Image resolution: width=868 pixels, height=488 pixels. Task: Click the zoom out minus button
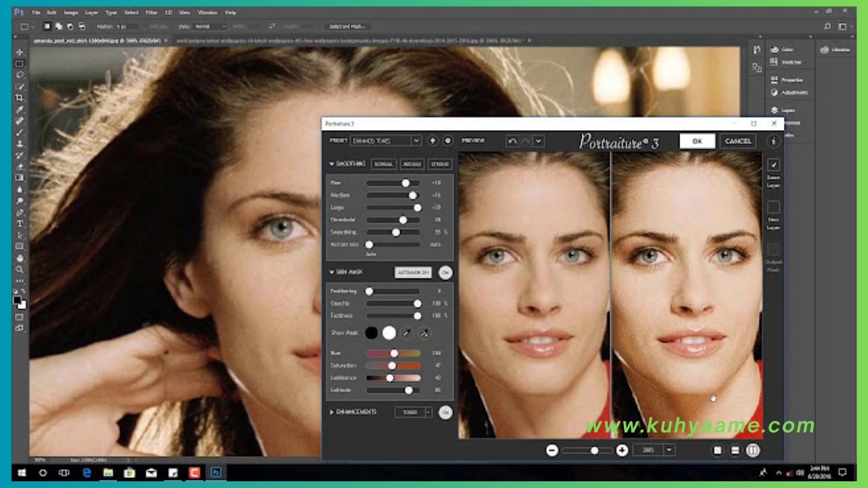pos(552,450)
